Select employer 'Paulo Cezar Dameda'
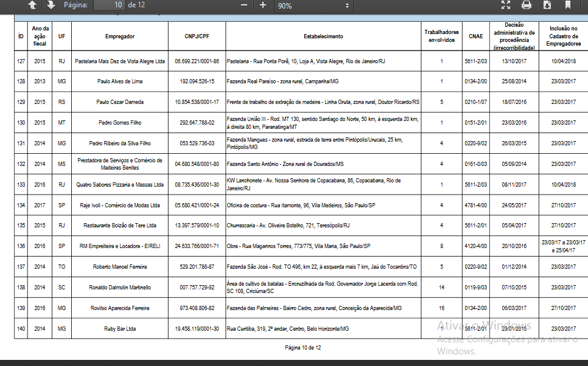Screen dimensions: 588x366 coord(120,102)
